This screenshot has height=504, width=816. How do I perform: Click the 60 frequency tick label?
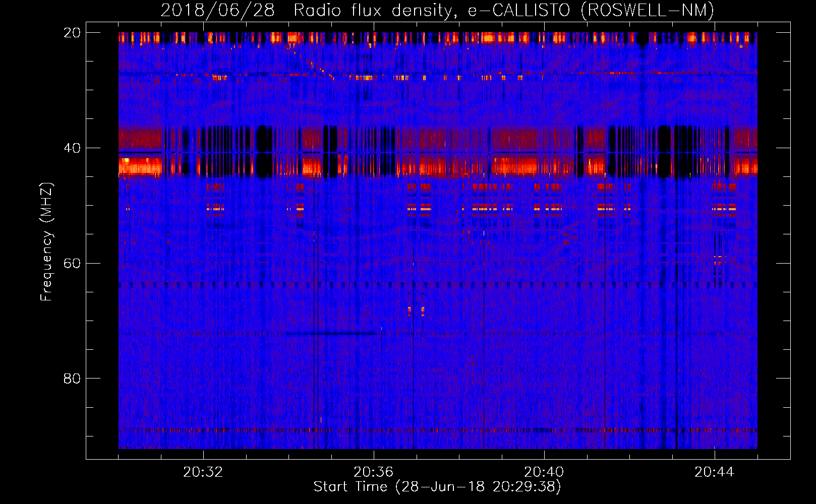(x=72, y=264)
